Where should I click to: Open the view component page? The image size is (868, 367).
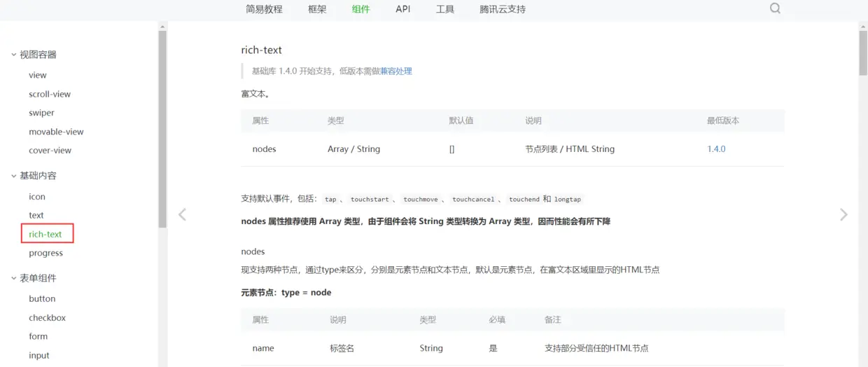coord(38,75)
